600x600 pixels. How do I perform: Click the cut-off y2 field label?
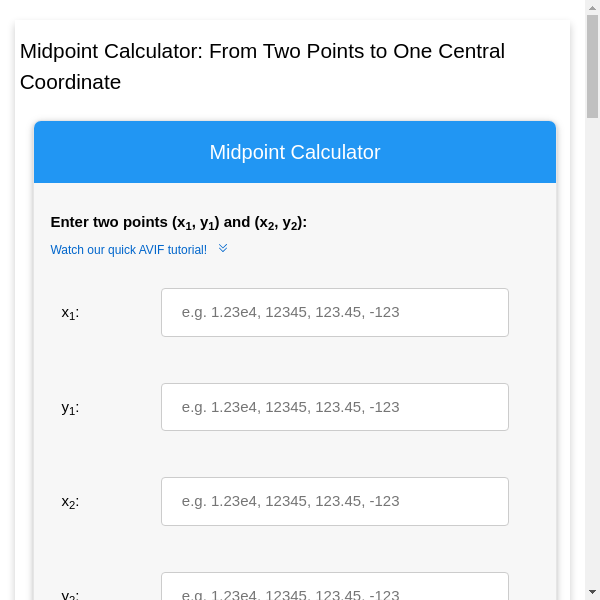click(x=70, y=594)
